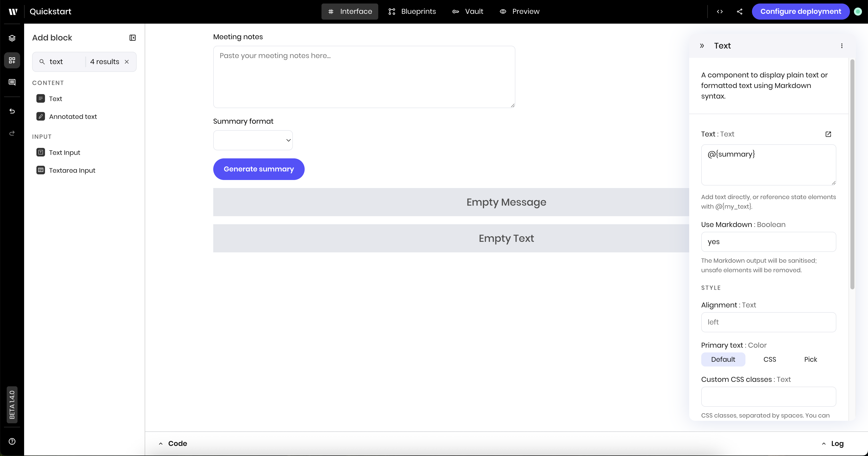The image size is (868, 456).
Task: Open the code view brackets icon
Action: click(720, 12)
